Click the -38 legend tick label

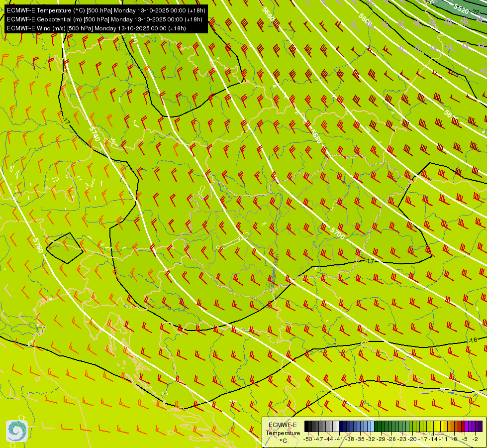pyautogui.click(x=349, y=439)
